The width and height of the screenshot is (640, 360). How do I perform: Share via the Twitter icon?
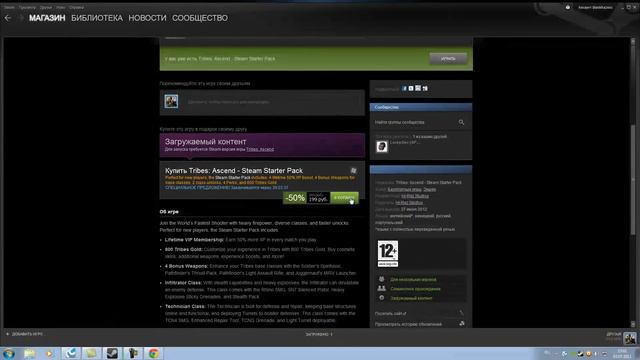[411, 88]
